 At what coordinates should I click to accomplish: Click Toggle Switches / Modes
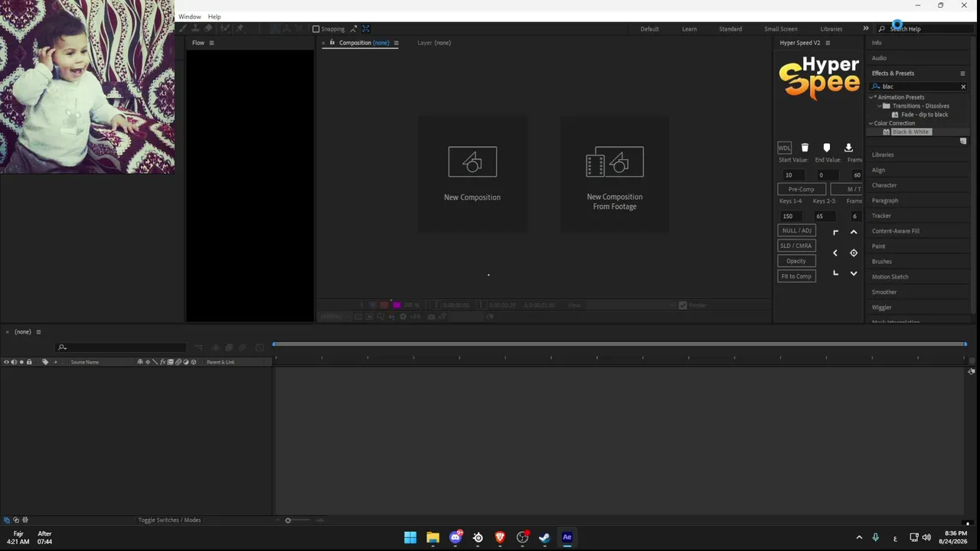tap(169, 520)
